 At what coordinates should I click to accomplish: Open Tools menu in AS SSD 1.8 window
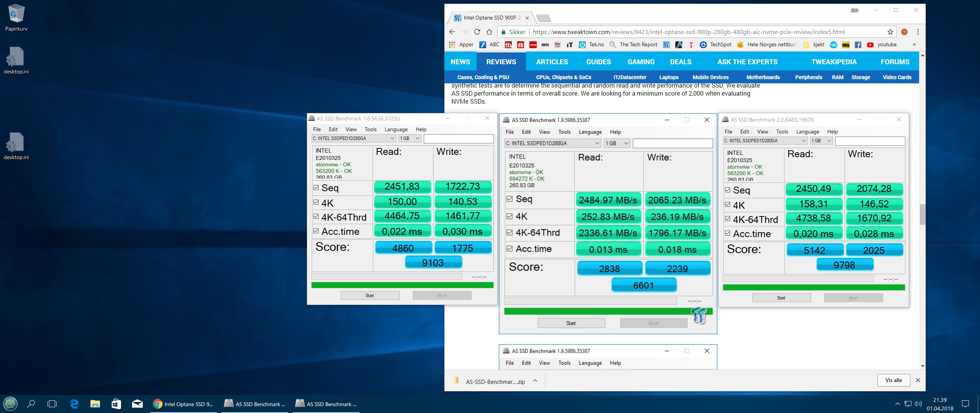(371, 129)
